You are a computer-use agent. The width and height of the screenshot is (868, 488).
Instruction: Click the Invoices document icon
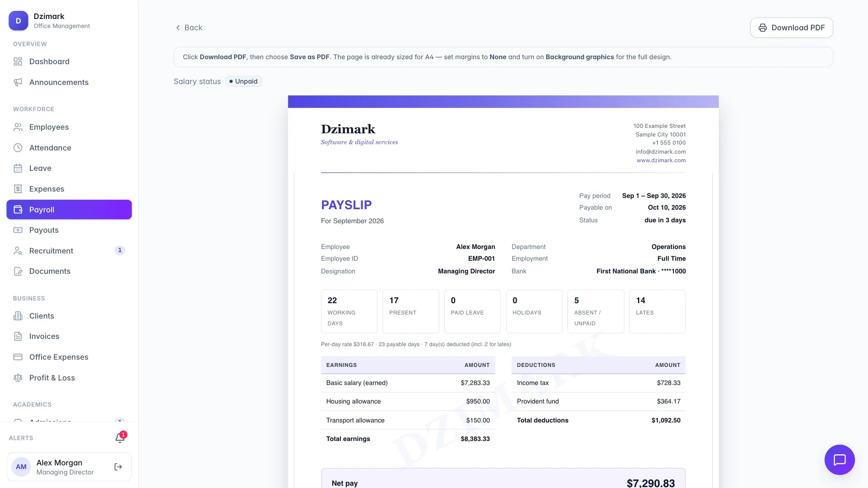18,336
